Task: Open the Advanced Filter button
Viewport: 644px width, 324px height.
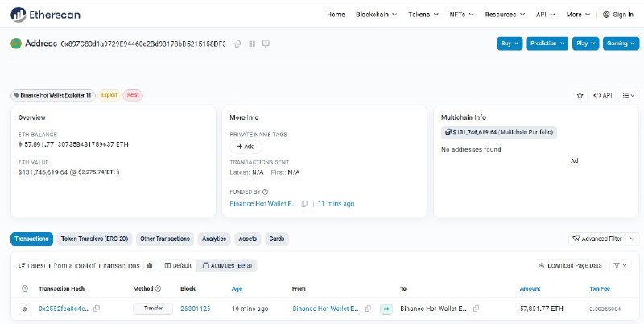Action: coord(597,239)
